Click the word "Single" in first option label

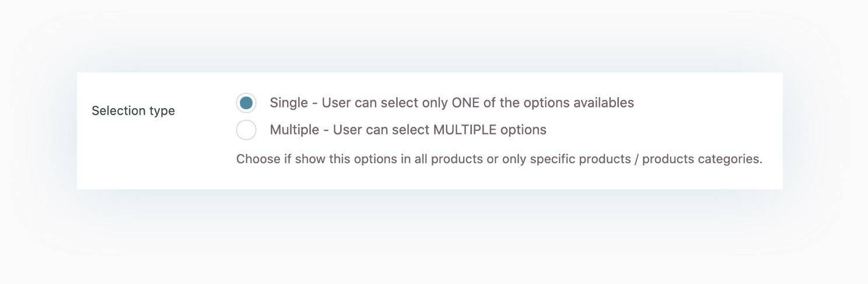(x=289, y=103)
